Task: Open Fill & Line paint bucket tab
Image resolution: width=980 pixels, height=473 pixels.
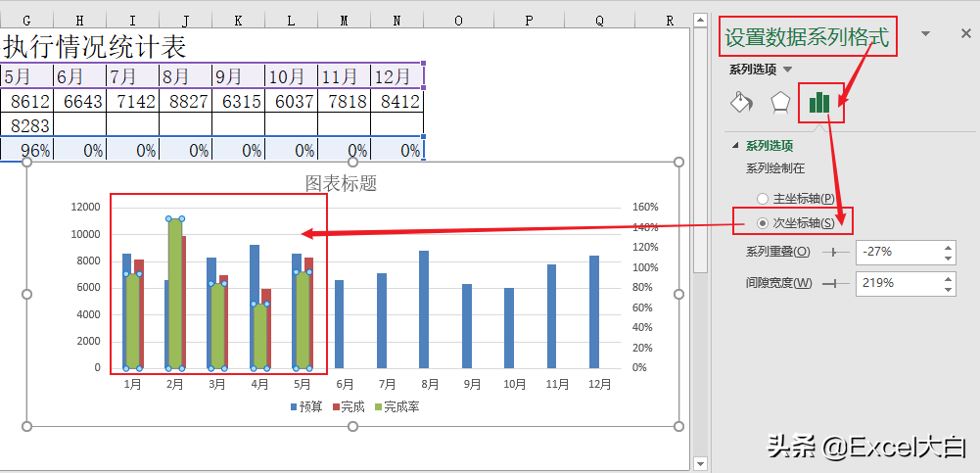Action: click(741, 103)
